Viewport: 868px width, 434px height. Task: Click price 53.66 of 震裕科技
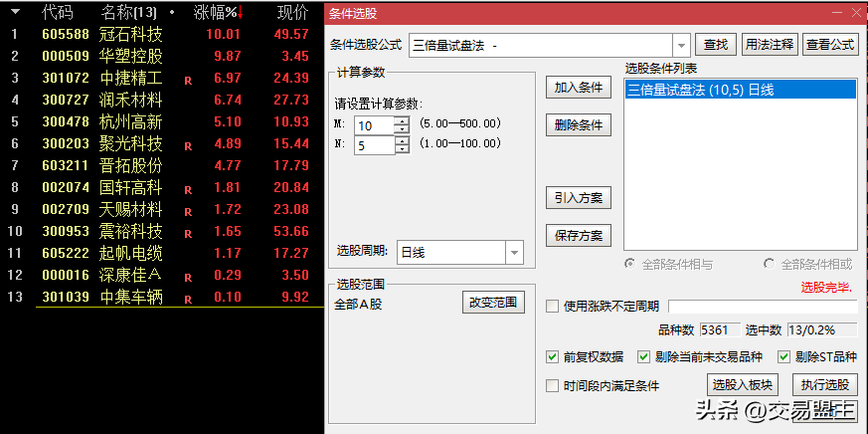coord(291,231)
